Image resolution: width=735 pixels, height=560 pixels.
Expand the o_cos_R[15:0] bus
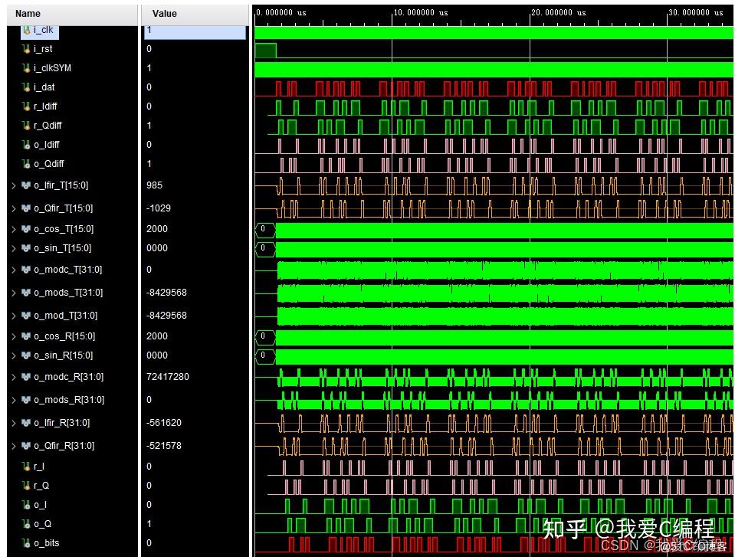click(14, 336)
